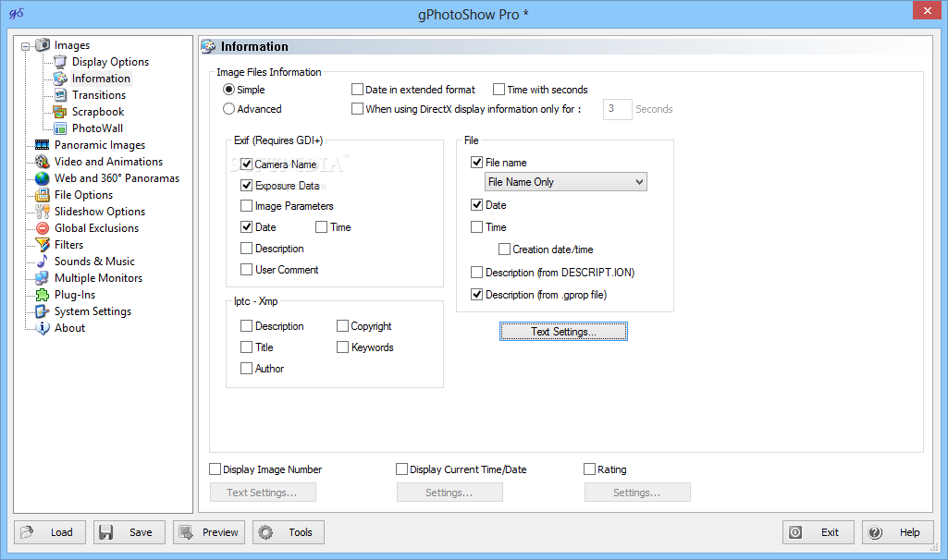Click the Load button
This screenshot has width=948, height=560.
(x=50, y=532)
